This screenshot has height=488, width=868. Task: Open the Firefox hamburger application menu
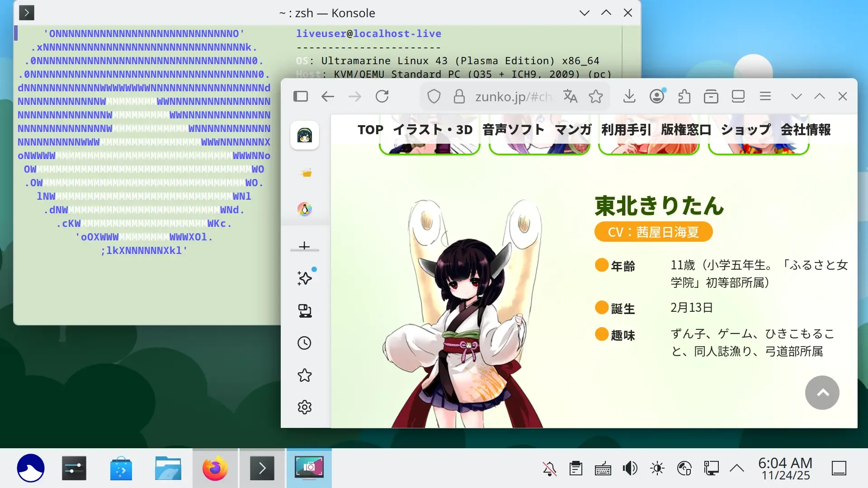click(x=765, y=96)
